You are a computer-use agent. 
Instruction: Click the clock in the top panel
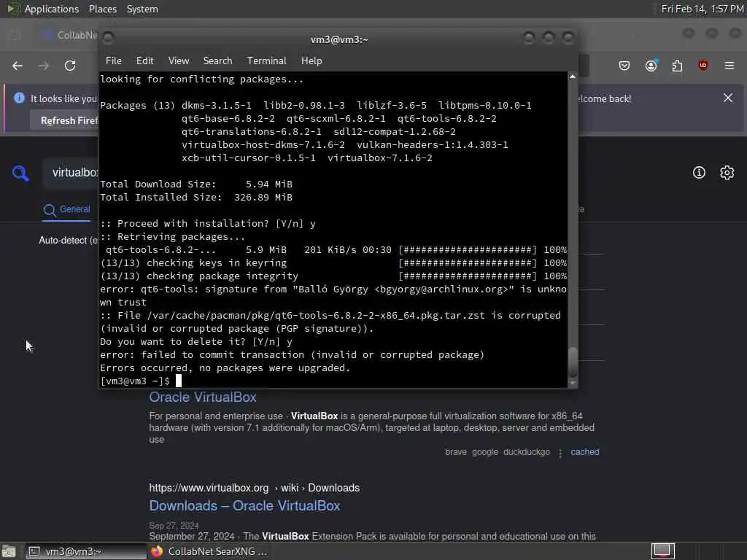[x=703, y=9]
